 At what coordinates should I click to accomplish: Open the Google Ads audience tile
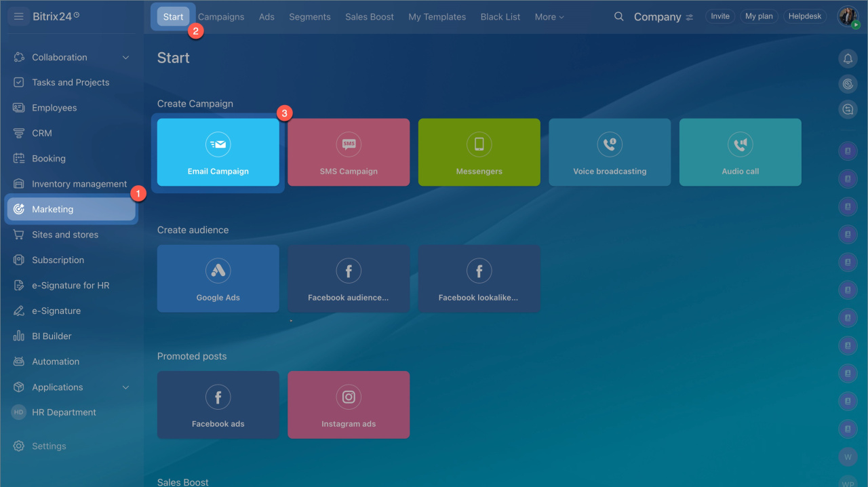(x=218, y=279)
